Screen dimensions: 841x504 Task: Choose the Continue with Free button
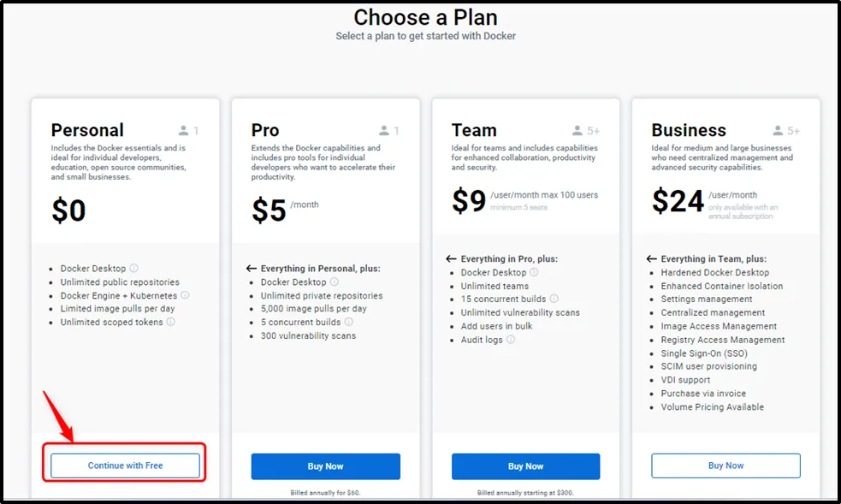coord(125,465)
